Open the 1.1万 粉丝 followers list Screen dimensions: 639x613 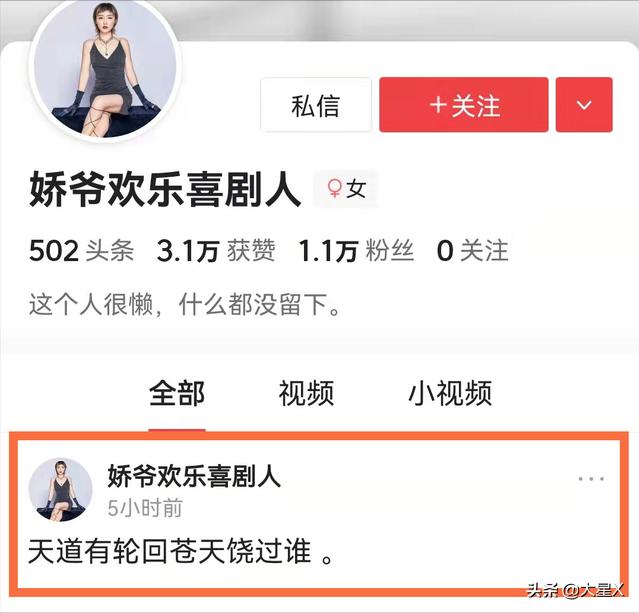(x=356, y=251)
